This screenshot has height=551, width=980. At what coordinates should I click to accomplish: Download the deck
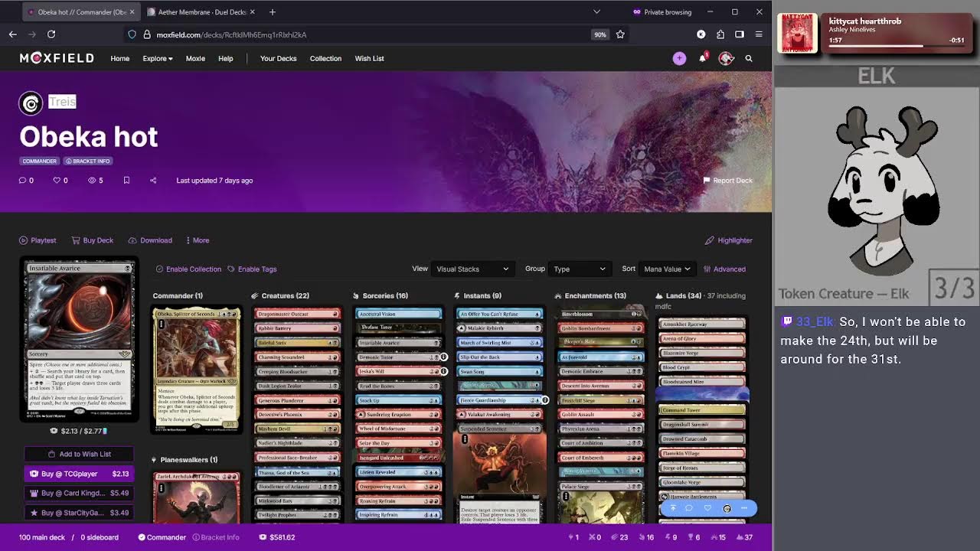tap(150, 240)
